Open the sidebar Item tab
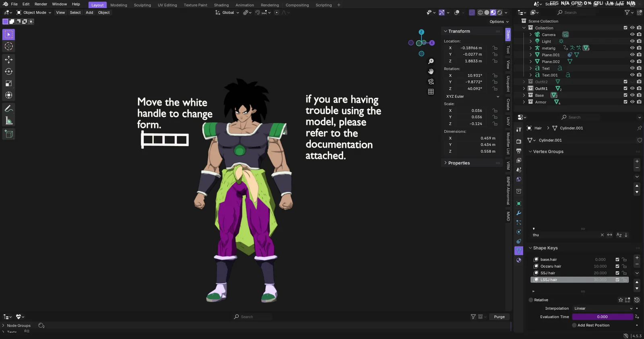644x339 pixels. 508,35
